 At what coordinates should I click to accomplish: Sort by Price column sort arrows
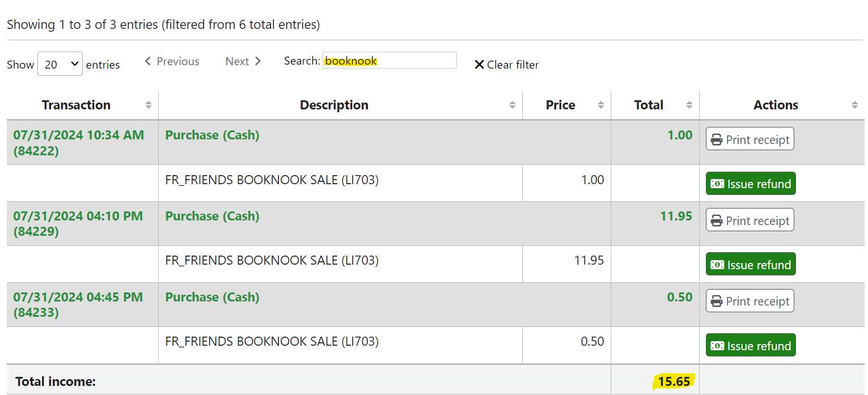[x=601, y=105]
